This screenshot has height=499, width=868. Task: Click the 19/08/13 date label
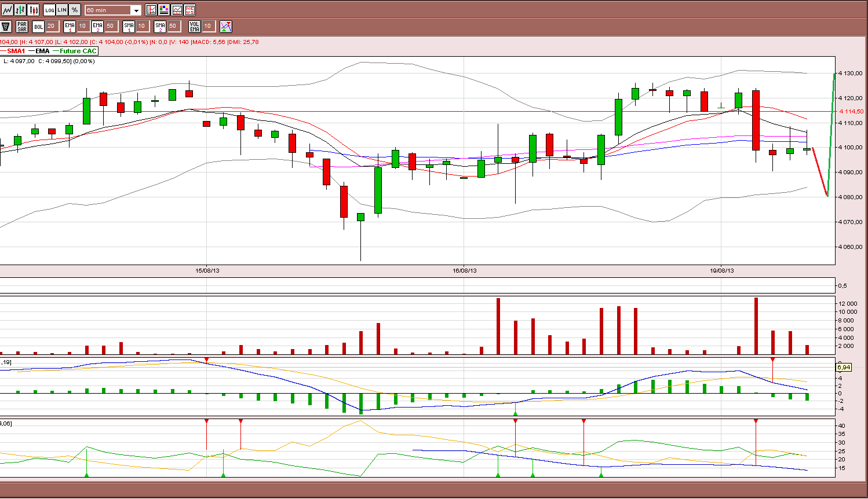(722, 270)
